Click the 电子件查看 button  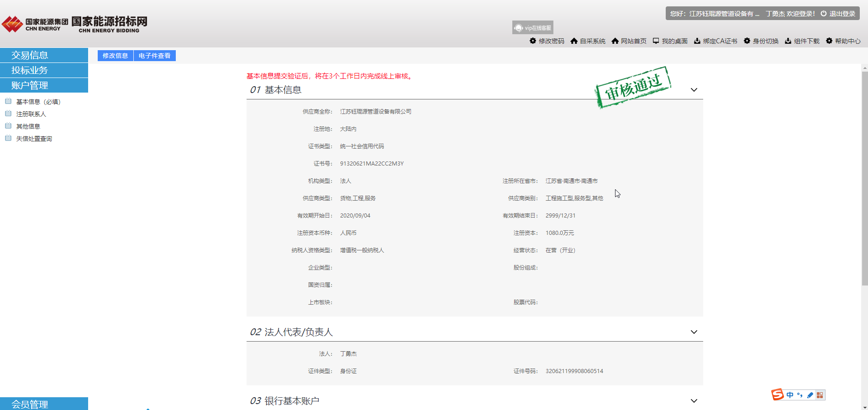(154, 56)
